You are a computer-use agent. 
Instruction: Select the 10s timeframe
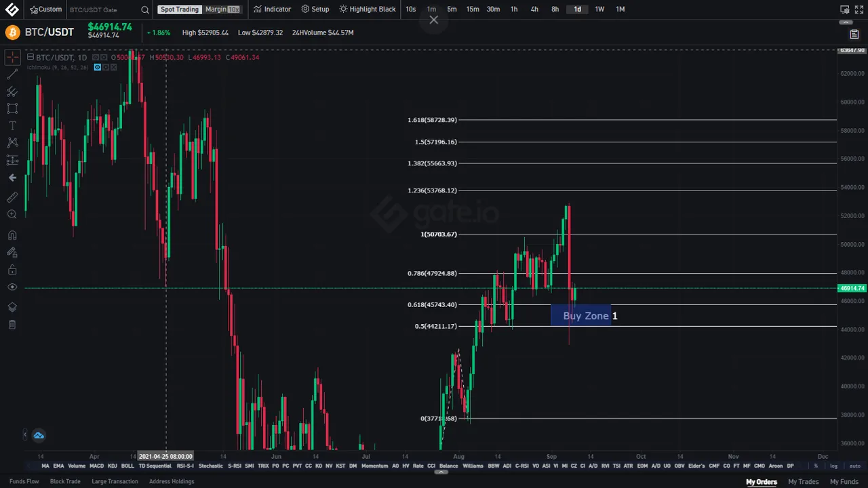point(411,9)
